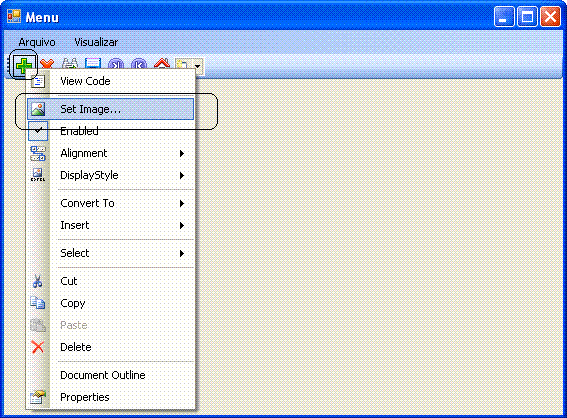
Task: Click the blue window toolbar icon
Action: 93,64
